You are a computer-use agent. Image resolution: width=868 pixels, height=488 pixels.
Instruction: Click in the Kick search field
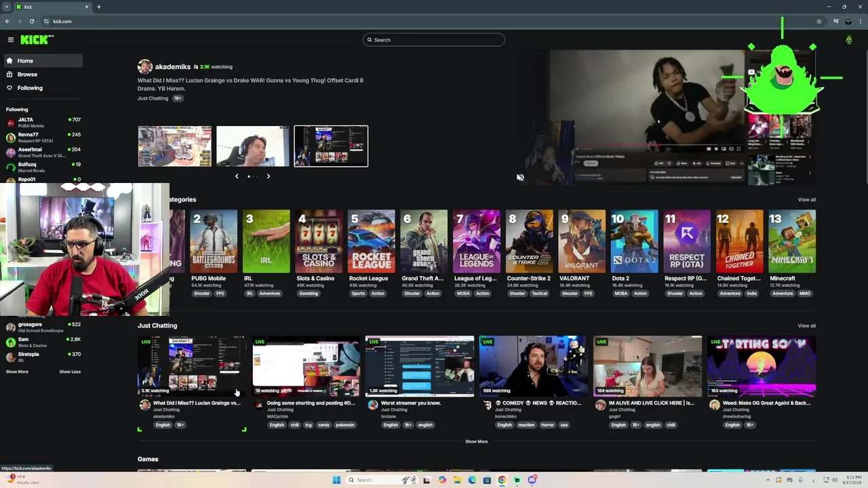pyautogui.click(x=434, y=40)
